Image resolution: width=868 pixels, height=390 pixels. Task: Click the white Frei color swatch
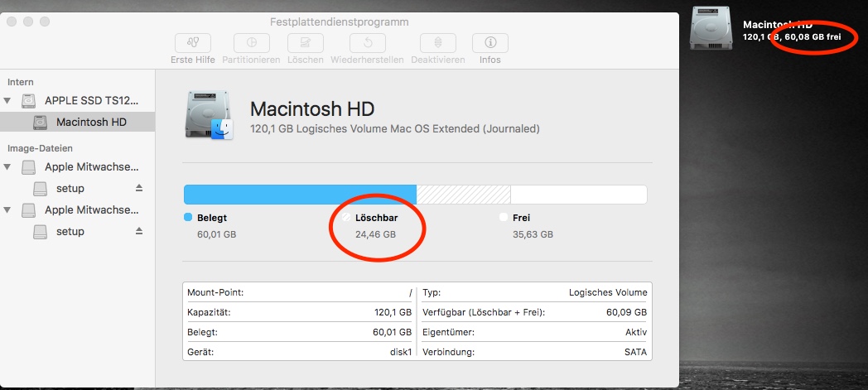pyautogui.click(x=504, y=218)
